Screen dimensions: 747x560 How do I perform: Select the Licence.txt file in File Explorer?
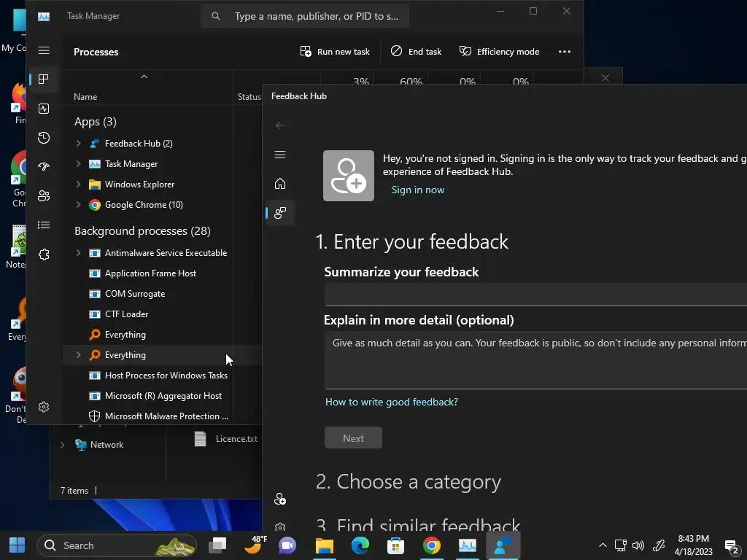[226, 438]
